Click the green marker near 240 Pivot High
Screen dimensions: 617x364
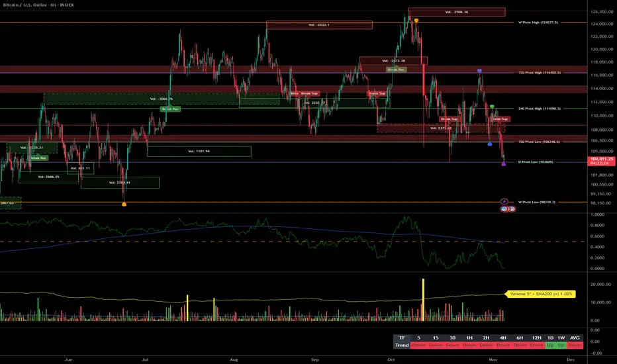click(492, 107)
